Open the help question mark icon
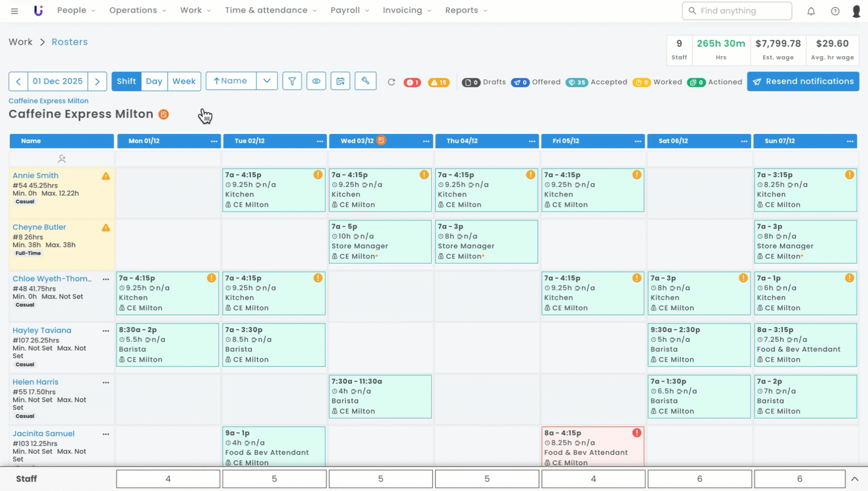The image size is (868, 491). point(835,11)
